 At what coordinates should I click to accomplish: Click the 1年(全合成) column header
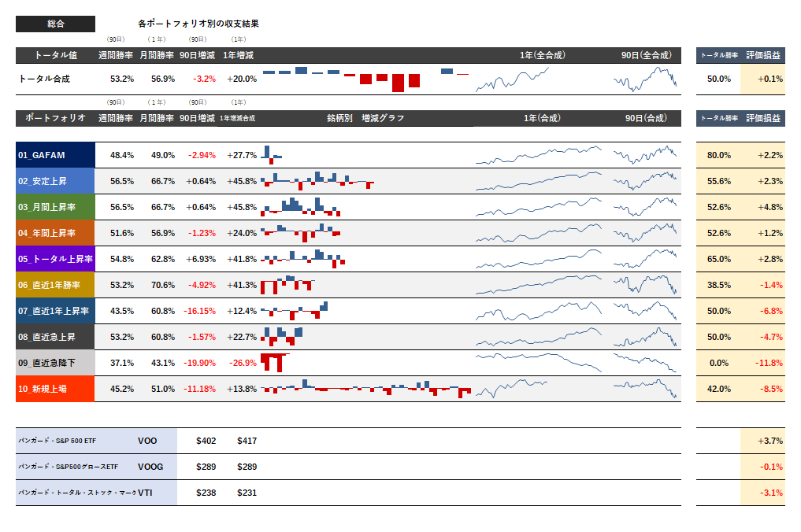tap(542, 55)
